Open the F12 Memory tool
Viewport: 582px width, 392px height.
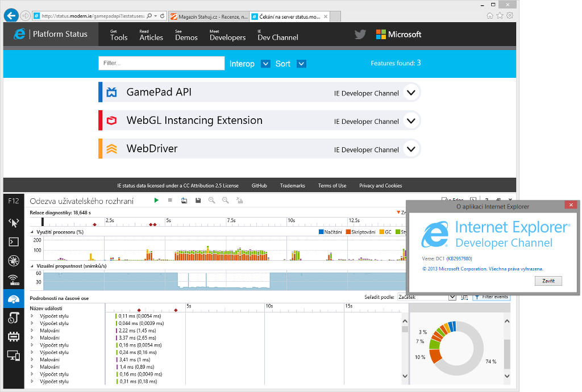14,337
